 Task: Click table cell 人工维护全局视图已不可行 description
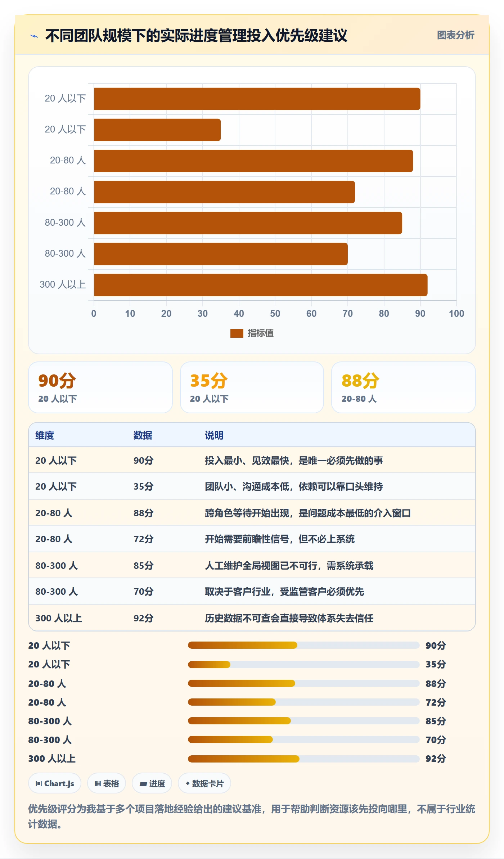click(289, 566)
